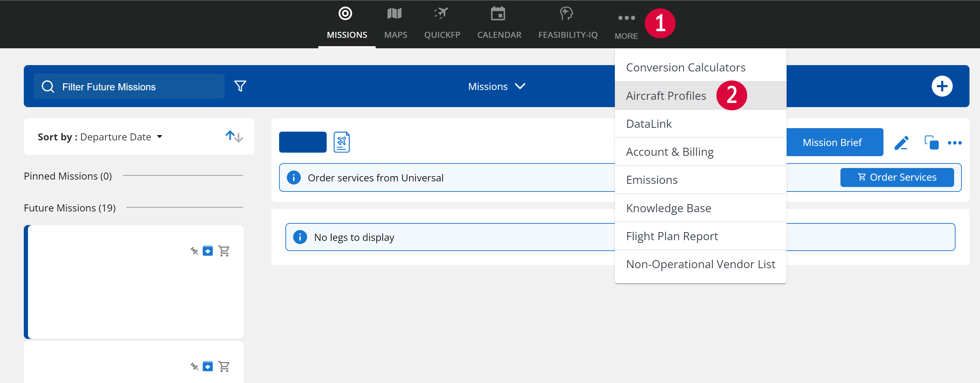The height and width of the screenshot is (383, 980).
Task: Open the Emissions menu item
Action: pos(701,180)
